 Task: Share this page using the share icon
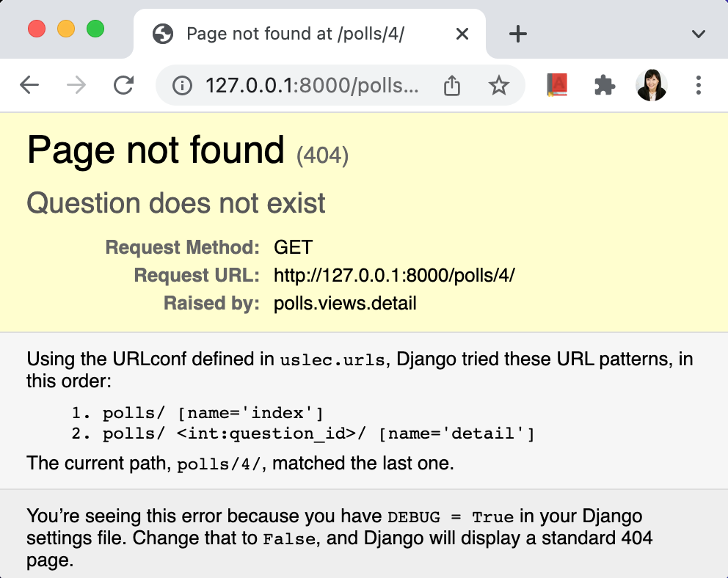(x=452, y=85)
